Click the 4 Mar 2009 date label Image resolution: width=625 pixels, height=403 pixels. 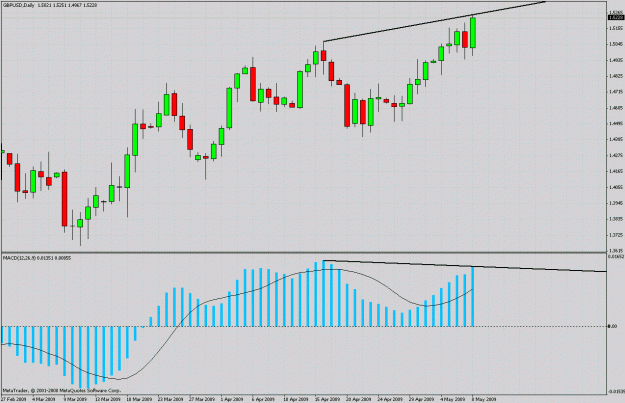(x=43, y=399)
